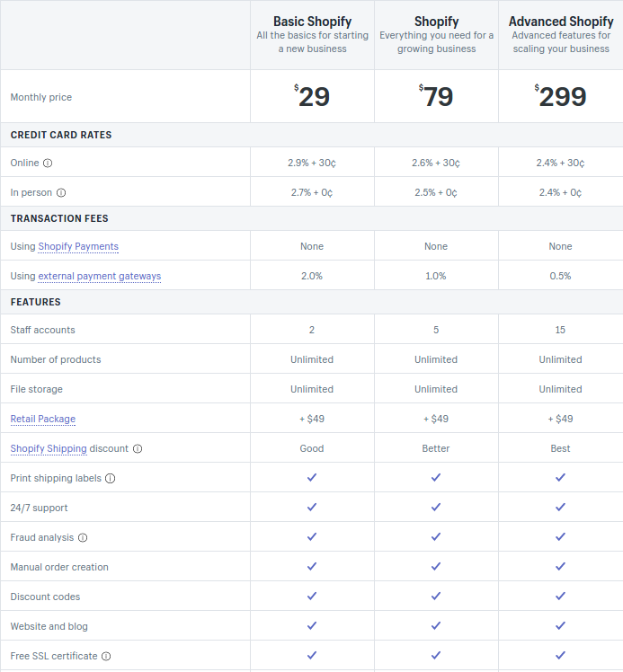Click the 2.4% + 30¢ online rate
623x672 pixels.
tap(560, 164)
